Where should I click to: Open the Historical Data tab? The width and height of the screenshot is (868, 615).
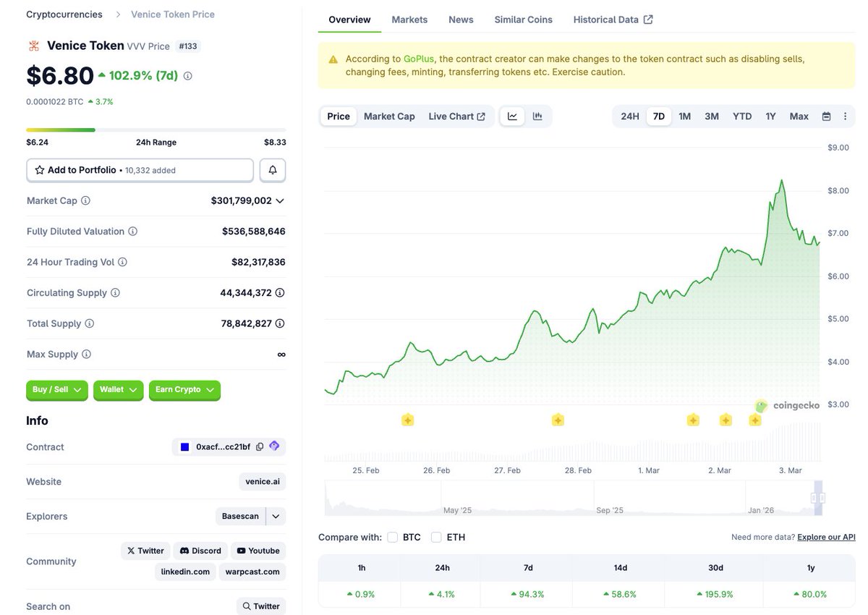[x=613, y=20]
